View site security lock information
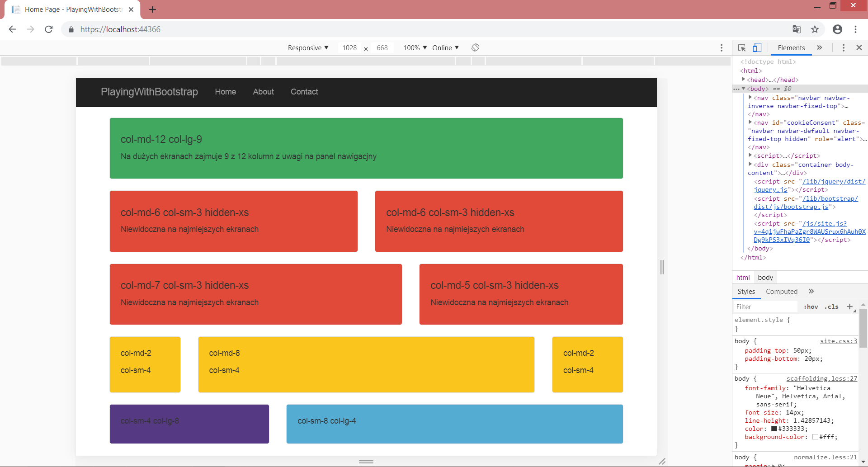Image resolution: width=868 pixels, height=467 pixels. pyautogui.click(x=71, y=29)
